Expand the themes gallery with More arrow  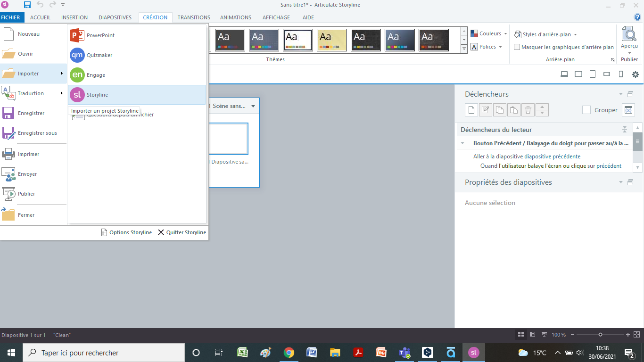(464, 48)
